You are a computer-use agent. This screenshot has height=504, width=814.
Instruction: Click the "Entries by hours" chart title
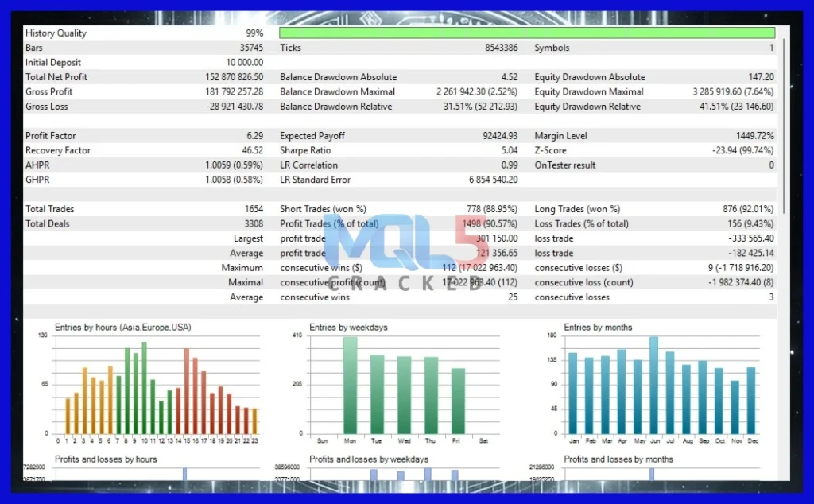click(122, 327)
